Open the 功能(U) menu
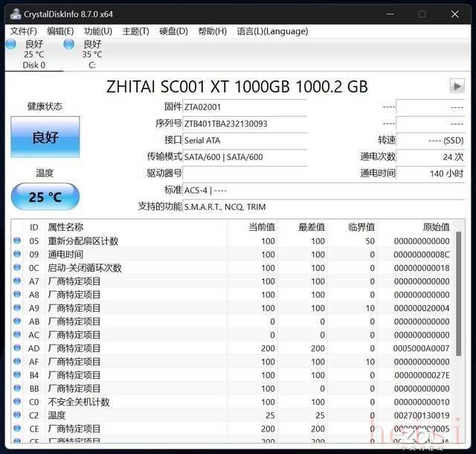The height and width of the screenshot is (454, 476). [97, 31]
